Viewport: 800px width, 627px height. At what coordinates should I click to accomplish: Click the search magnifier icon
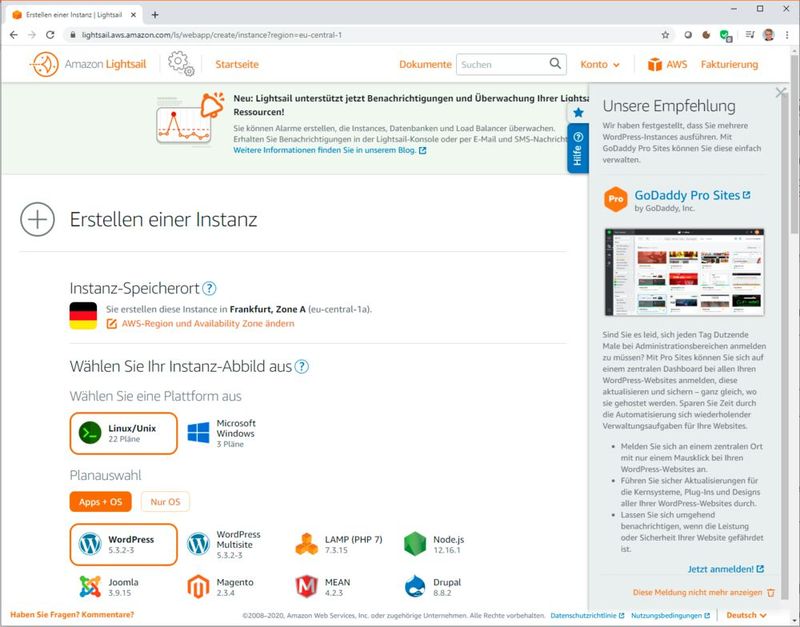pyautogui.click(x=555, y=64)
